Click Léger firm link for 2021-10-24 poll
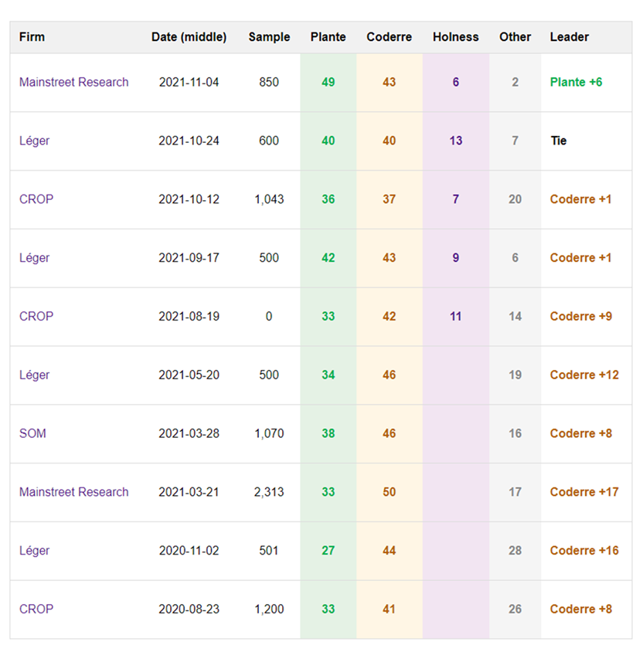 point(34,141)
